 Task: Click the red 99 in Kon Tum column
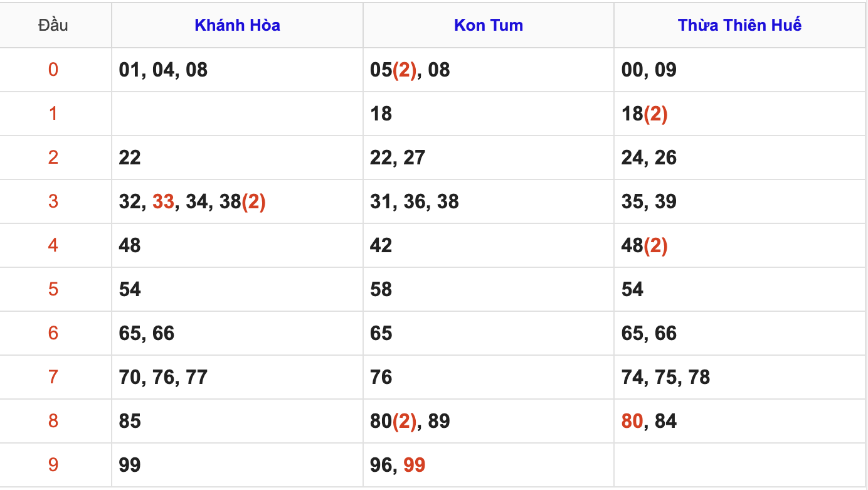(x=414, y=465)
